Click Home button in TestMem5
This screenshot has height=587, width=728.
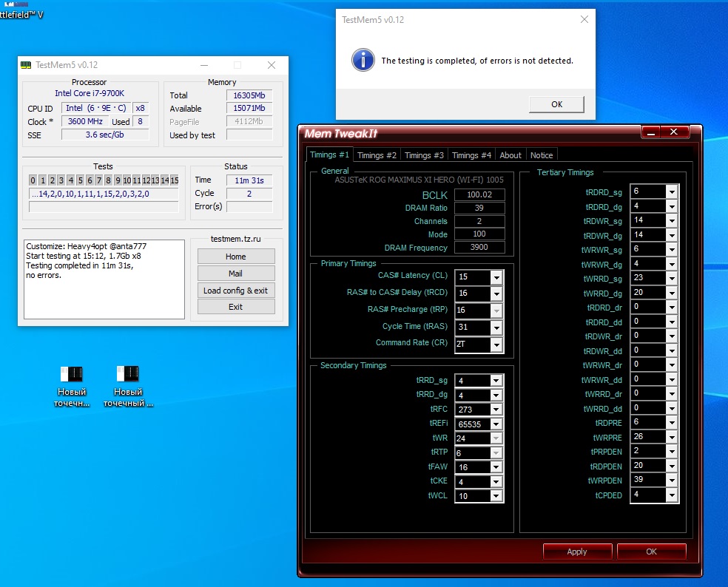coord(236,257)
